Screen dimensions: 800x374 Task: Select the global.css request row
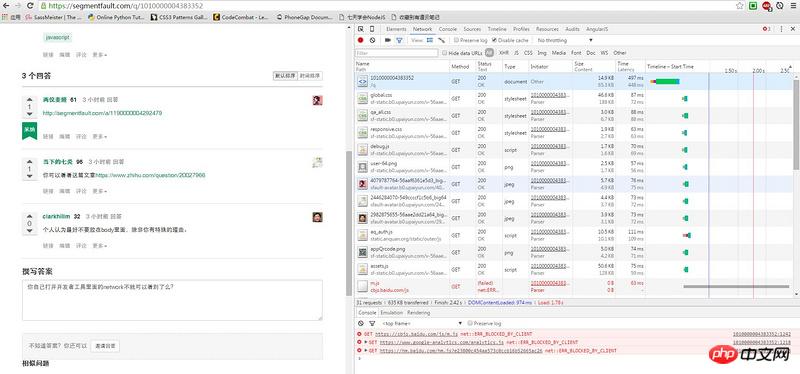coord(574,98)
